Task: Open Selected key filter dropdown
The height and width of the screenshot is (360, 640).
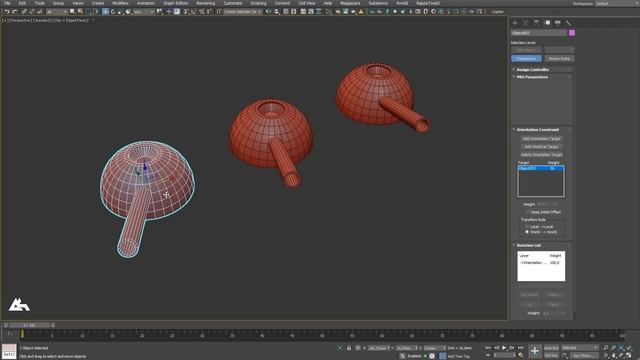Action: point(580,348)
